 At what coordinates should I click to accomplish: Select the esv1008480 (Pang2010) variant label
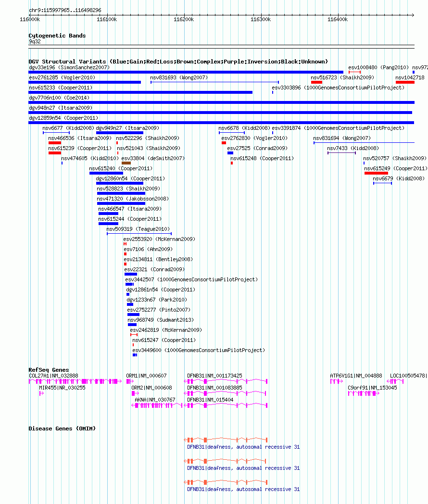[378, 67]
